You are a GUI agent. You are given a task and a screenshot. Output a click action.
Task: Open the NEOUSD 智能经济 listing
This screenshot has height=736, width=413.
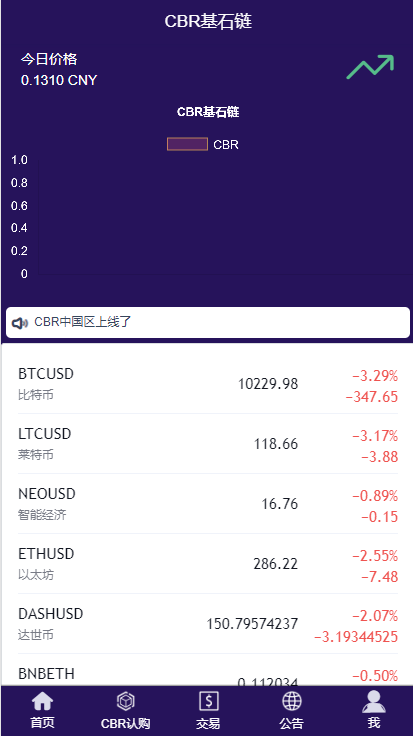point(208,504)
